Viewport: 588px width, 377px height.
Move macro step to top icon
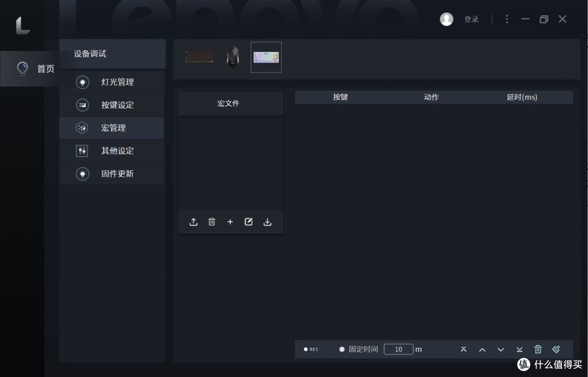coord(463,349)
